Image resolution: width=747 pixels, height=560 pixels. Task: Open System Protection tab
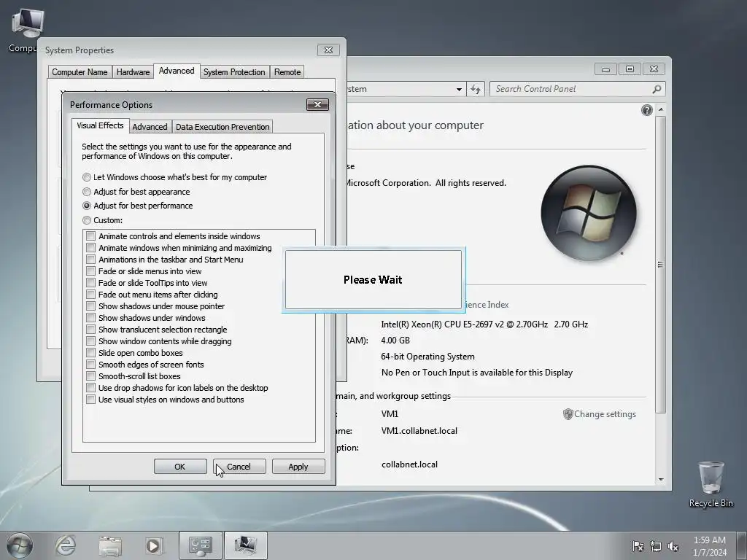(234, 72)
